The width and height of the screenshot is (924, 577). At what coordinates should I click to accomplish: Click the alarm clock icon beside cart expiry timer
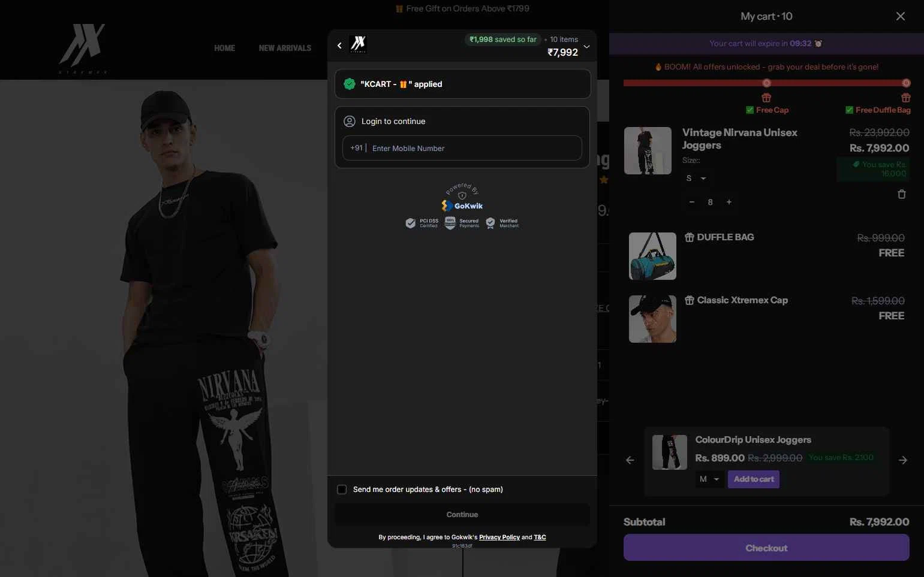[x=818, y=43]
